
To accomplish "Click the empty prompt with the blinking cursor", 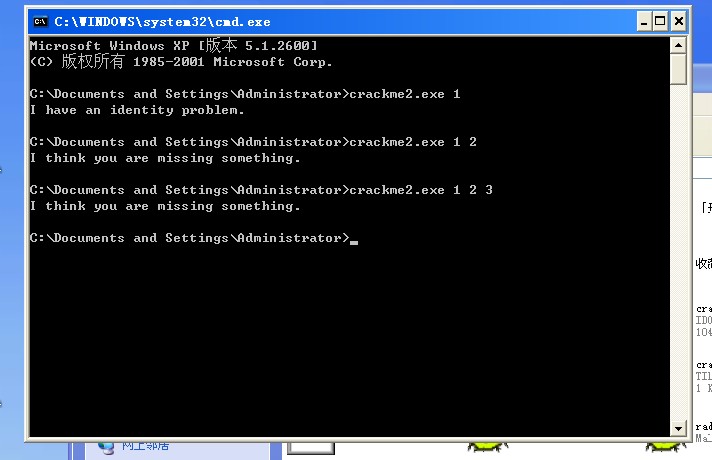I will click(194, 238).
